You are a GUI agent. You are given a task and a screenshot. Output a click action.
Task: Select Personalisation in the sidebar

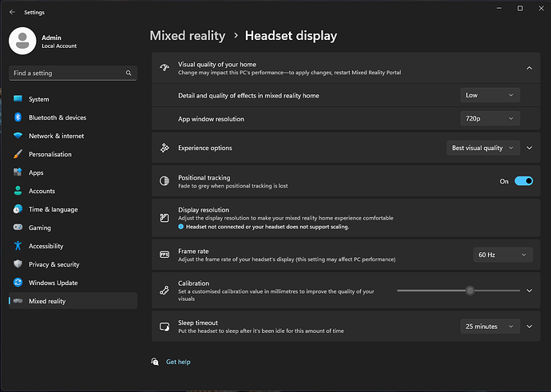click(x=73, y=154)
